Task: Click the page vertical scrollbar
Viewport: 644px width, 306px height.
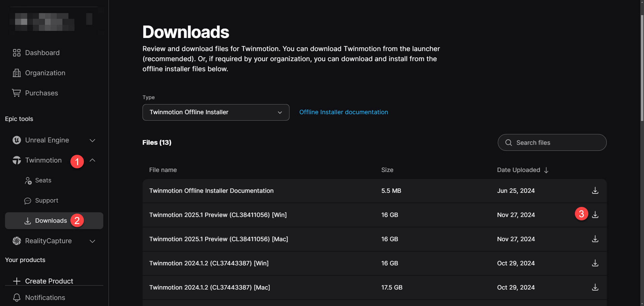Action: click(642, 67)
